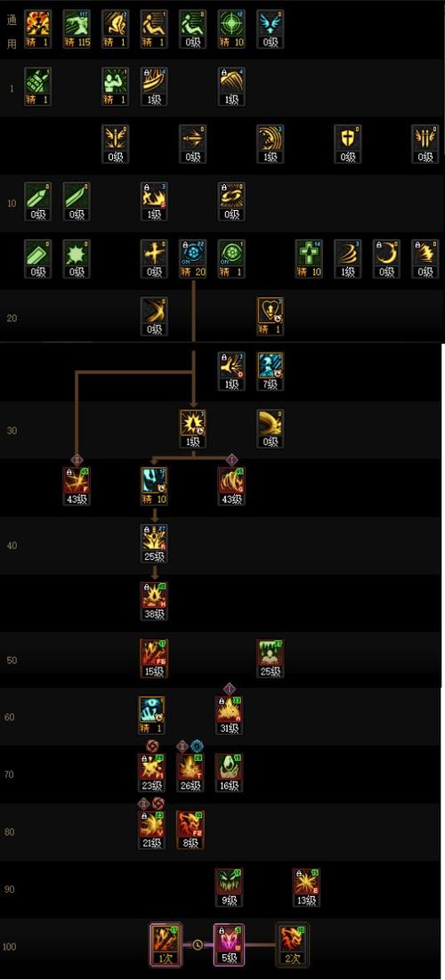445x980 pixels.
Task: Select the 43级 skill with F hotkey
Action: click(77, 486)
